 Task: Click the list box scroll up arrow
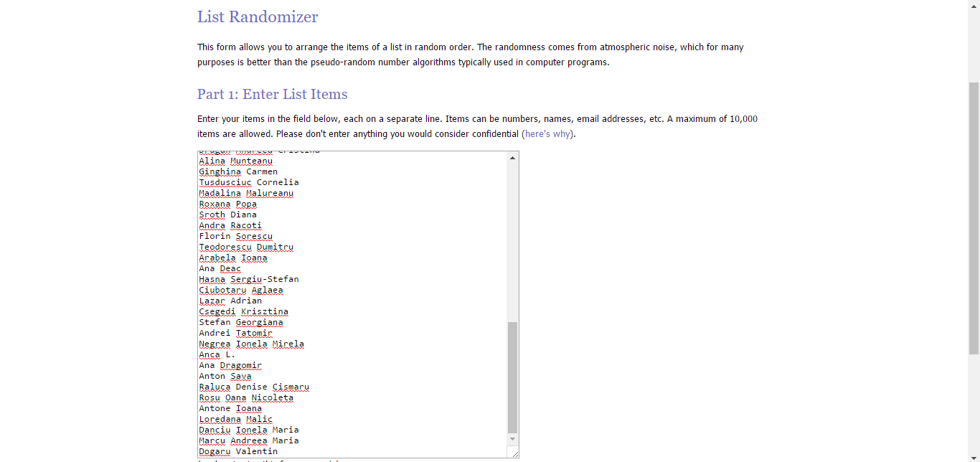(x=512, y=158)
